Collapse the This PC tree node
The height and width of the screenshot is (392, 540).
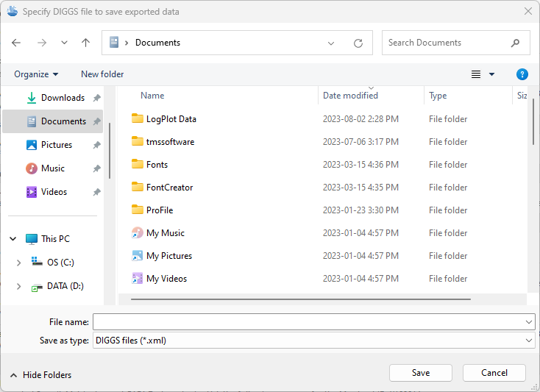coord(13,239)
